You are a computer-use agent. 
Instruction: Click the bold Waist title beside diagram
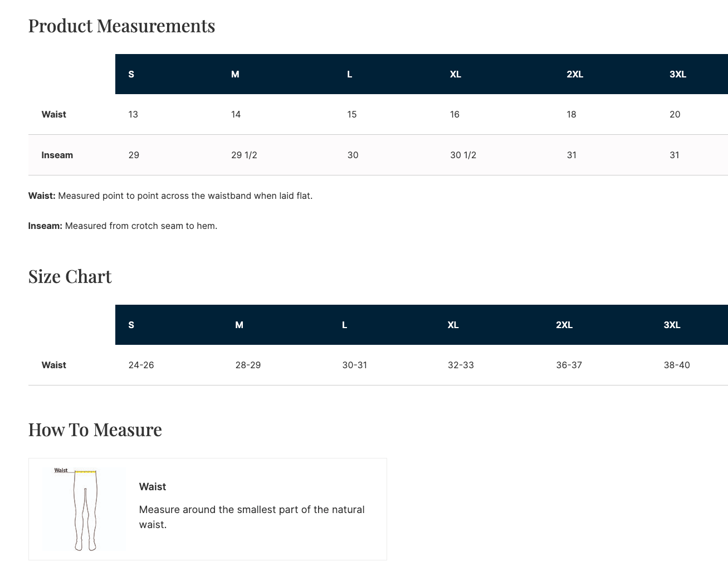[153, 487]
